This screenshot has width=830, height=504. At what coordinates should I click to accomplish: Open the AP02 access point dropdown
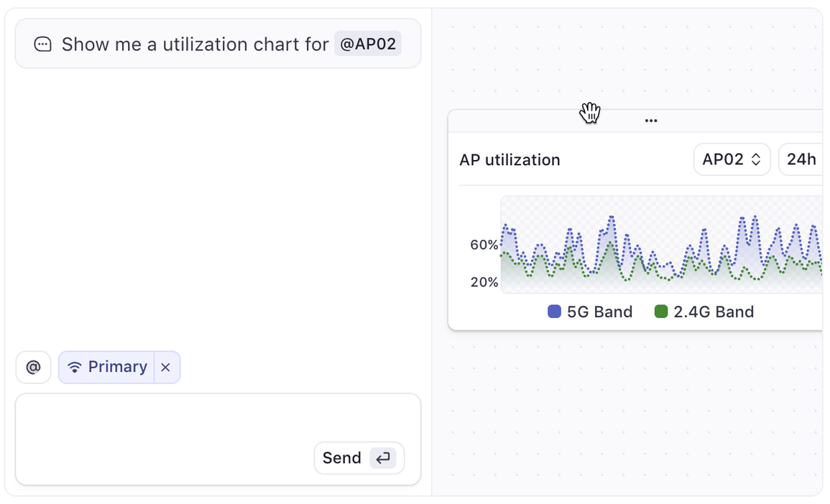(732, 159)
